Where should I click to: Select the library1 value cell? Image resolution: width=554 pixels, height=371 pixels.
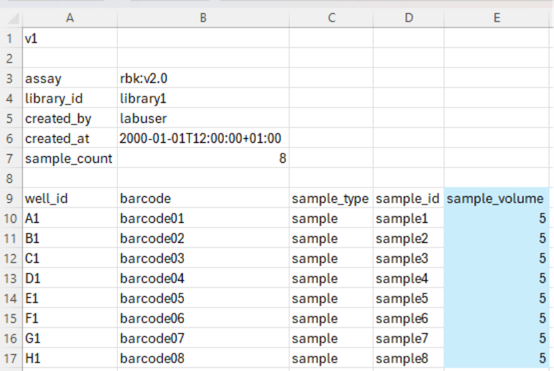203,98
